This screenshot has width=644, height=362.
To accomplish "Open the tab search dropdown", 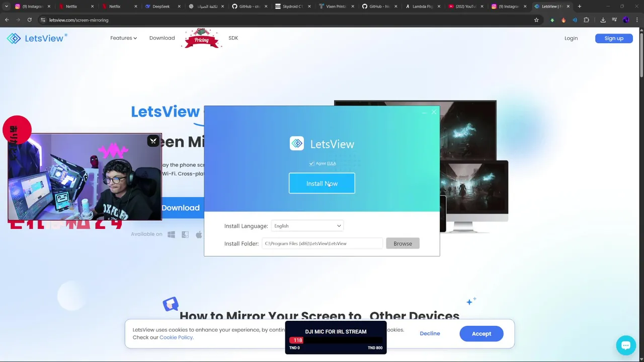I will [6, 7].
